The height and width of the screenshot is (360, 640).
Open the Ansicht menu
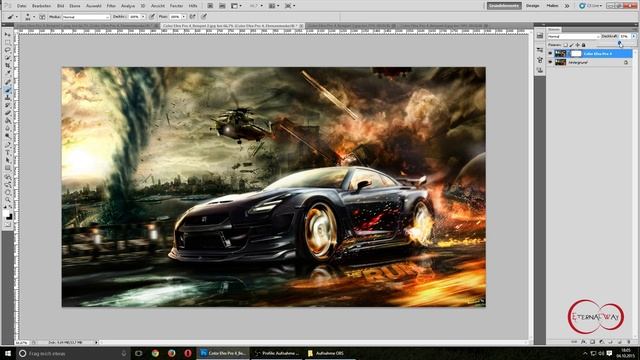coord(158,6)
